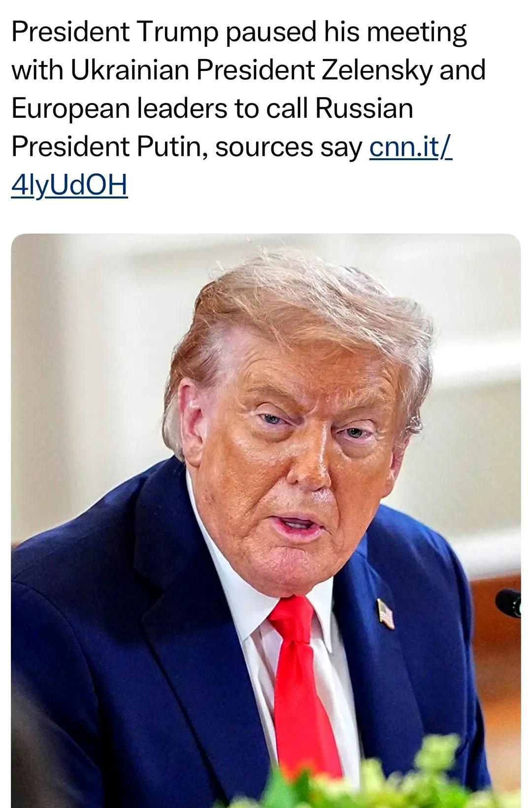Click the red tie in the photo

[303, 690]
